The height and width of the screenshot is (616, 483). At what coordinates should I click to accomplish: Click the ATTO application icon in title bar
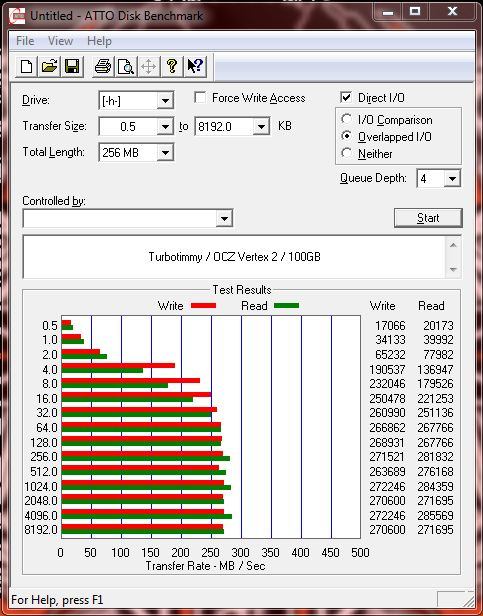pos(17,16)
